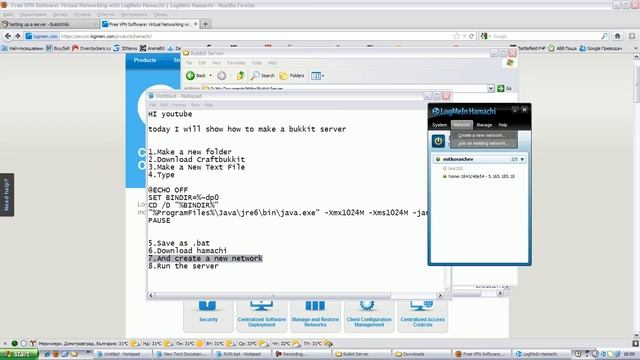Image resolution: width=640 pixels, height=360 pixels.
Task: Click the Centralized Access Controls tile
Action: click(422, 315)
